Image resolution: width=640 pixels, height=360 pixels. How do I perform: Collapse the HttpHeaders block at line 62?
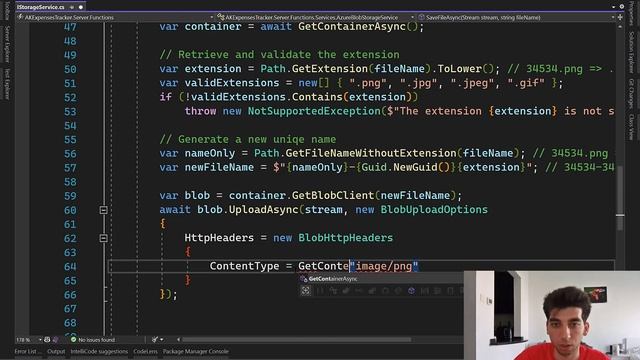(103, 238)
